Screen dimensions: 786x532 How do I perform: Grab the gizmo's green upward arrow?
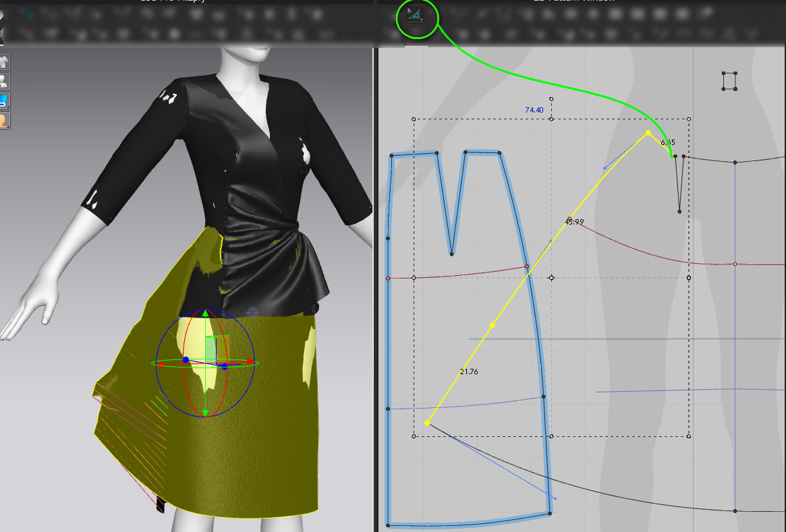click(205, 316)
